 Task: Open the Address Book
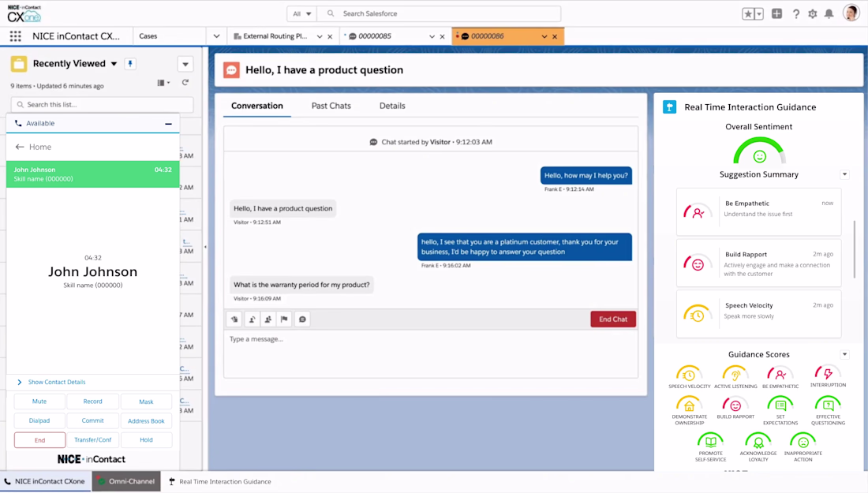point(146,421)
